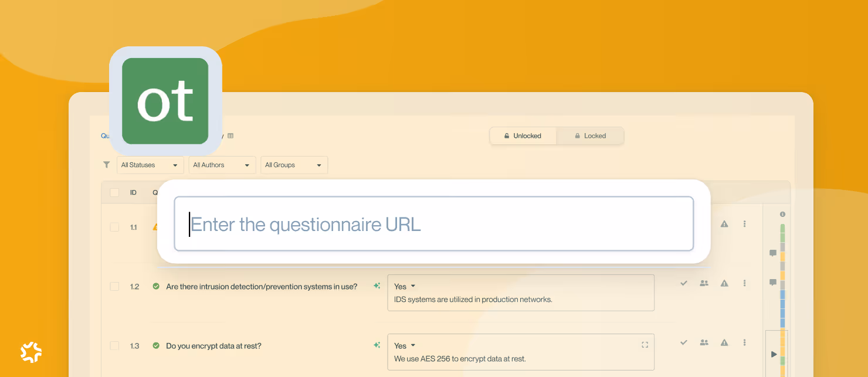Viewport: 868px width, 377px height.
Task: Open the three-dot menu for row 1.3
Action: [745, 342]
